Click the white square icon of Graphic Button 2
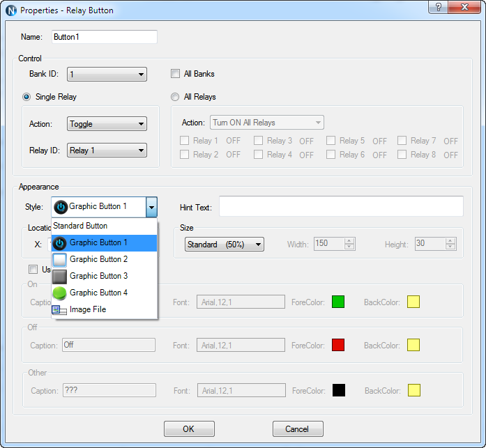Screen dimensions: 486x448 pyautogui.click(x=59, y=260)
